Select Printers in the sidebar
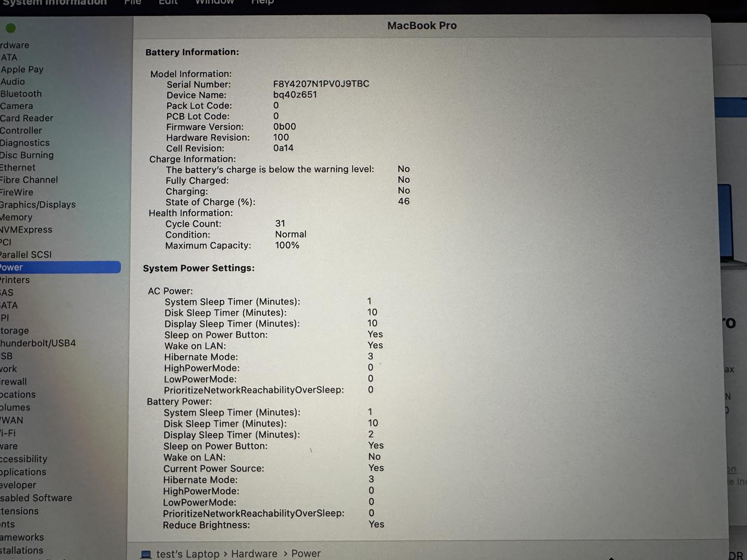The image size is (747, 560). tap(15, 280)
